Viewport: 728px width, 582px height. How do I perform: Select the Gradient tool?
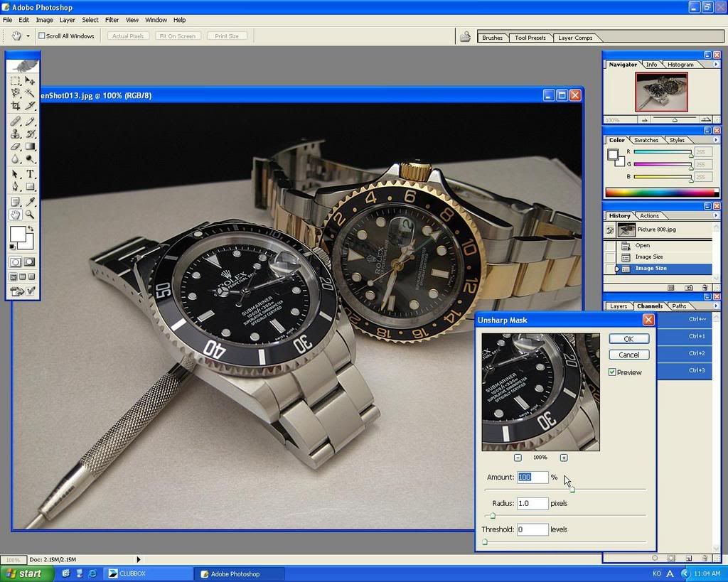(30, 146)
